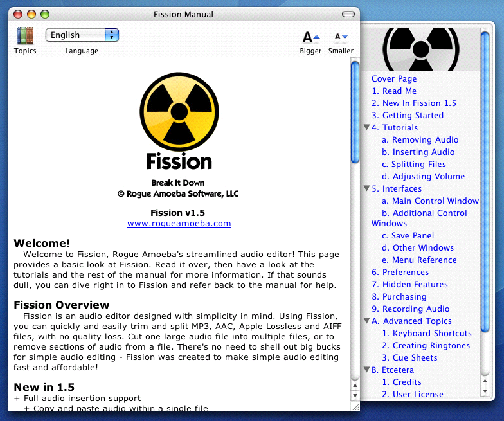Open the 7. Hidden Features topic
The image size is (504, 421).
coord(410,284)
